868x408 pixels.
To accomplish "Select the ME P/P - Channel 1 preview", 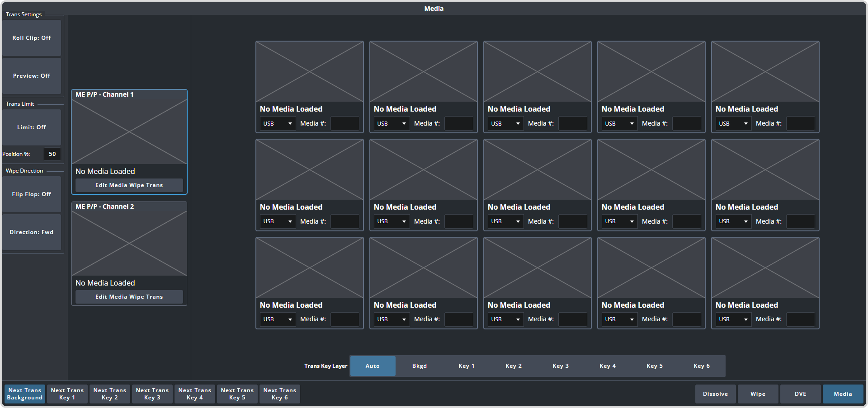I will click(129, 131).
